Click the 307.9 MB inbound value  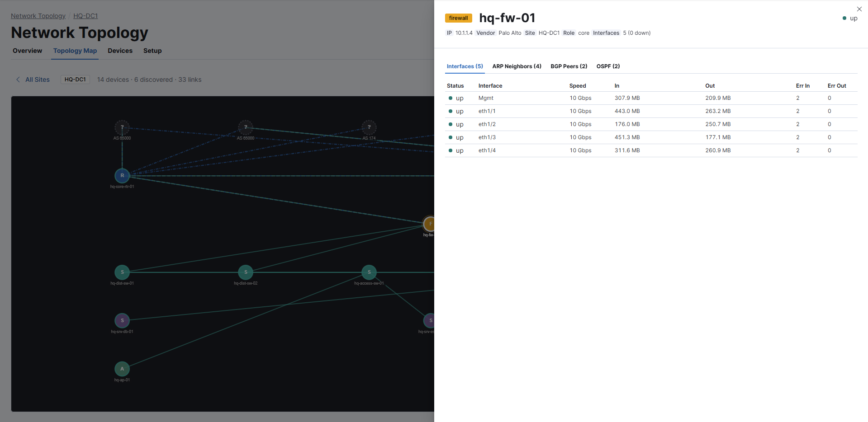pyautogui.click(x=627, y=98)
